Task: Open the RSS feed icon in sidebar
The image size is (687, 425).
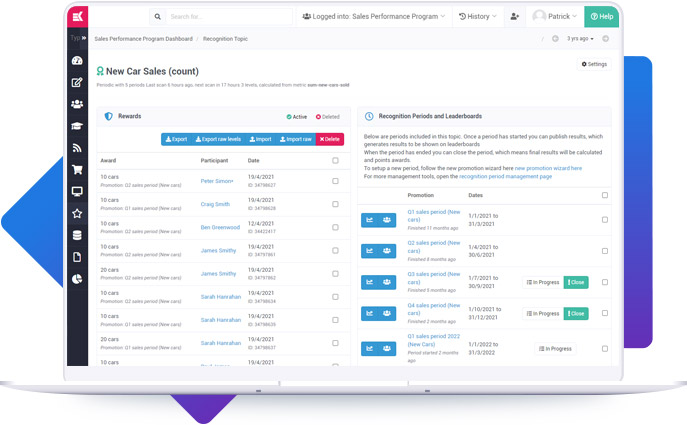Action: [x=77, y=148]
